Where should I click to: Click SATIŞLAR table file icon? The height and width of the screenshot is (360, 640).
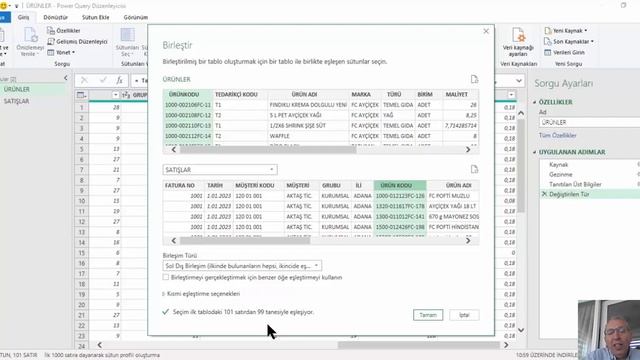474,169
